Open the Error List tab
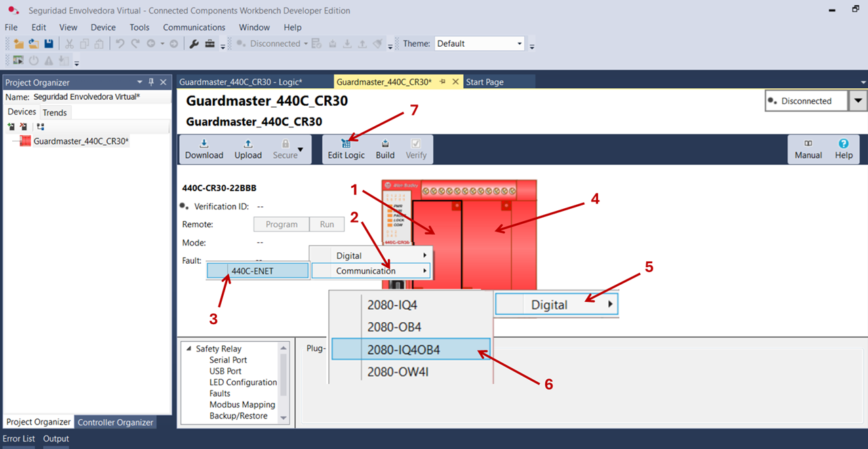 click(19, 439)
